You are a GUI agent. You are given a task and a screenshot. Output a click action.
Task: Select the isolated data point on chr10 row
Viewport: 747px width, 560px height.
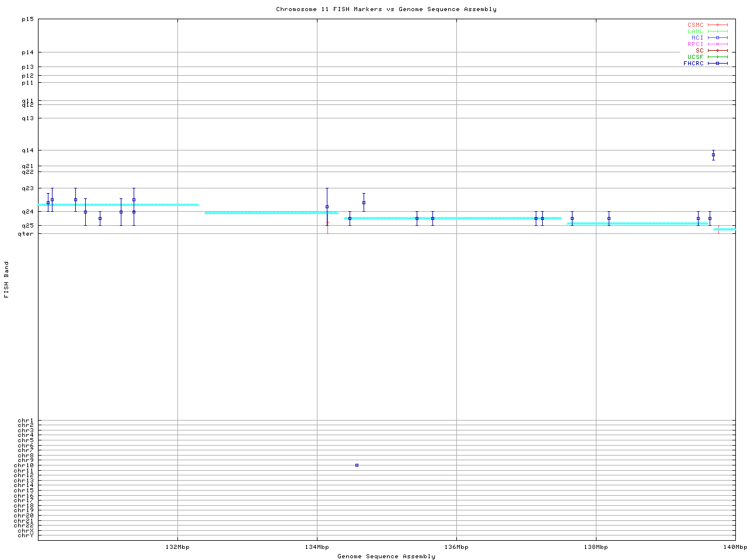coord(357,465)
